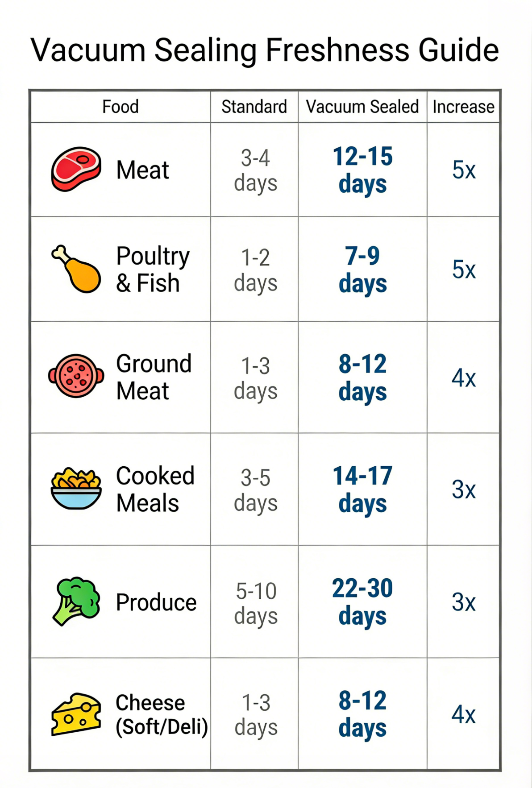Click the red steak icon
Viewport: 532px width, 788px height.
[x=76, y=169]
